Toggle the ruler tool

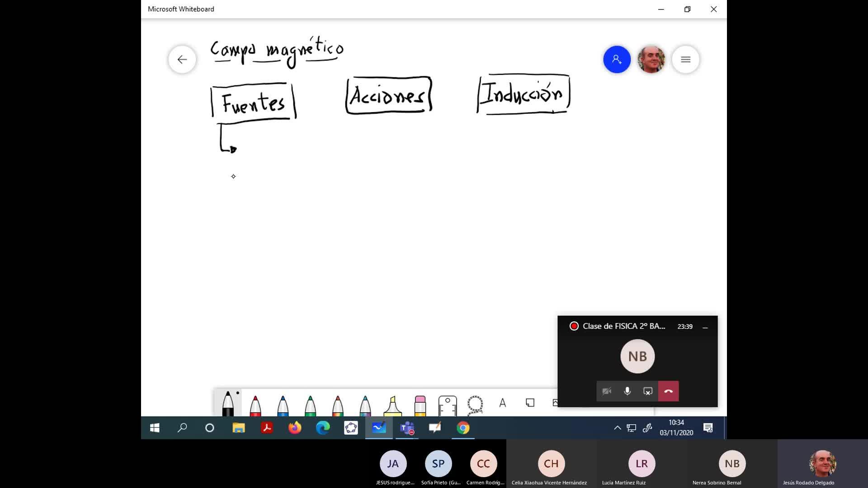click(x=448, y=405)
